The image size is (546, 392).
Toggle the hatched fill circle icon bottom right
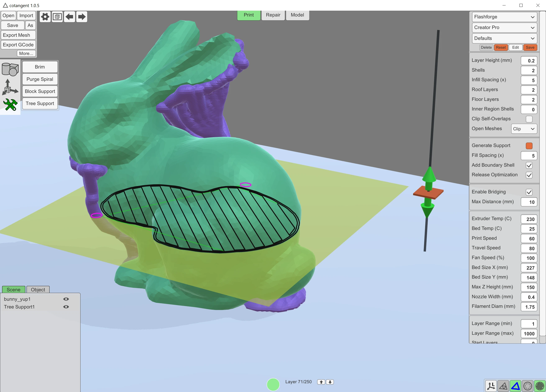click(x=539, y=386)
